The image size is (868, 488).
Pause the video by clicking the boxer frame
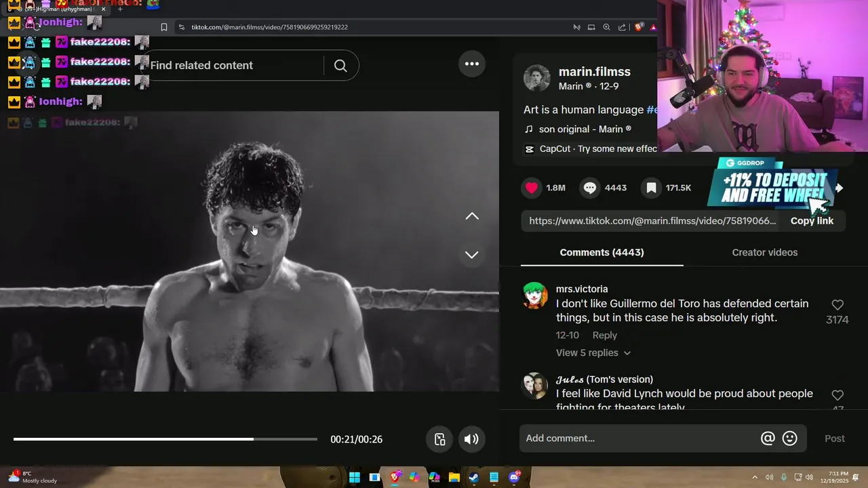(250, 251)
